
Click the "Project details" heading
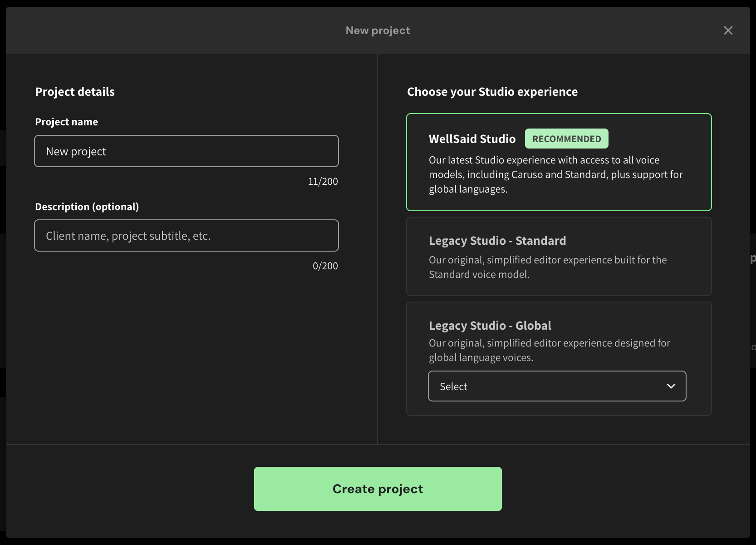coord(75,92)
